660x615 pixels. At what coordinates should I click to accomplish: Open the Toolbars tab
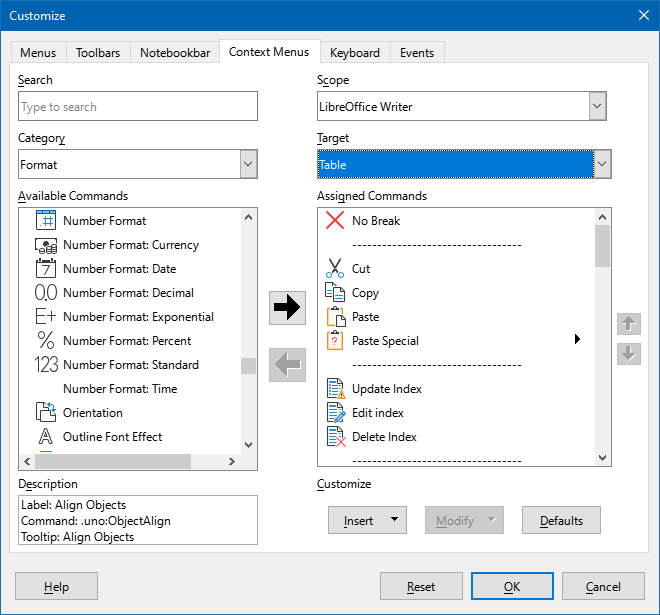[99, 53]
